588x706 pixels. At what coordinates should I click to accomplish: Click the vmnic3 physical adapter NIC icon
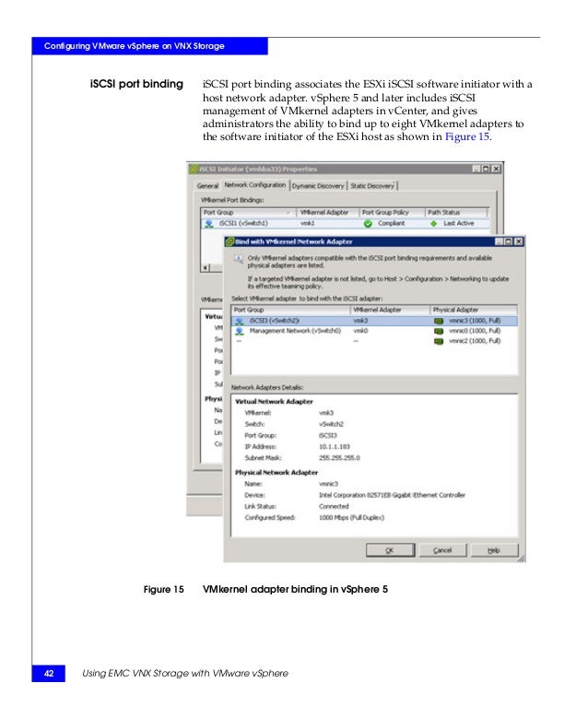tap(439, 321)
